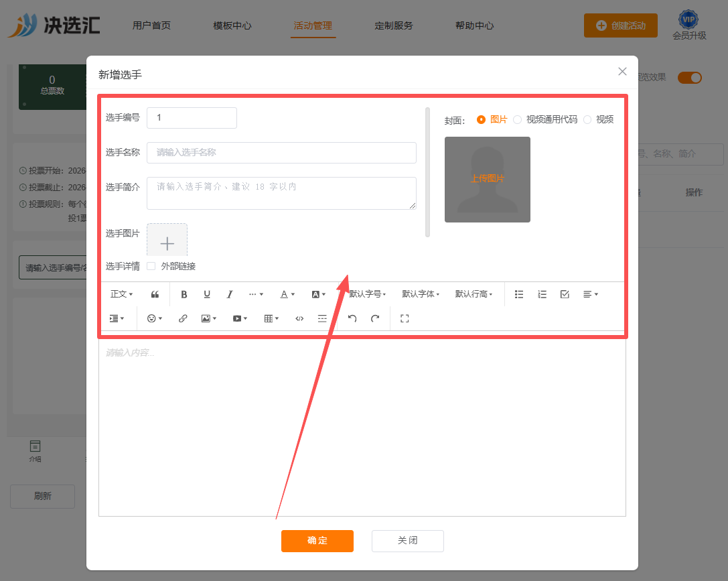Open the insert table dropdown
The width and height of the screenshot is (728, 581).
click(271, 318)
